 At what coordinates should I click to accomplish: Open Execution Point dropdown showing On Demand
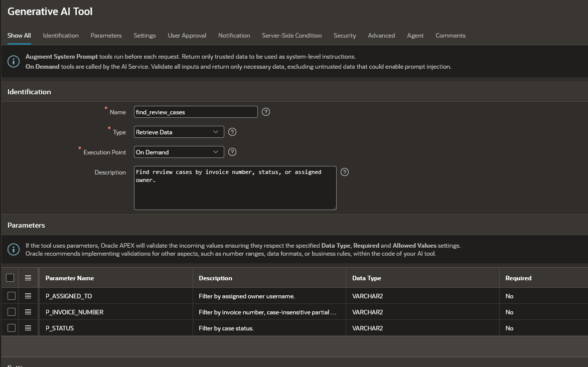tap(179, 152)
